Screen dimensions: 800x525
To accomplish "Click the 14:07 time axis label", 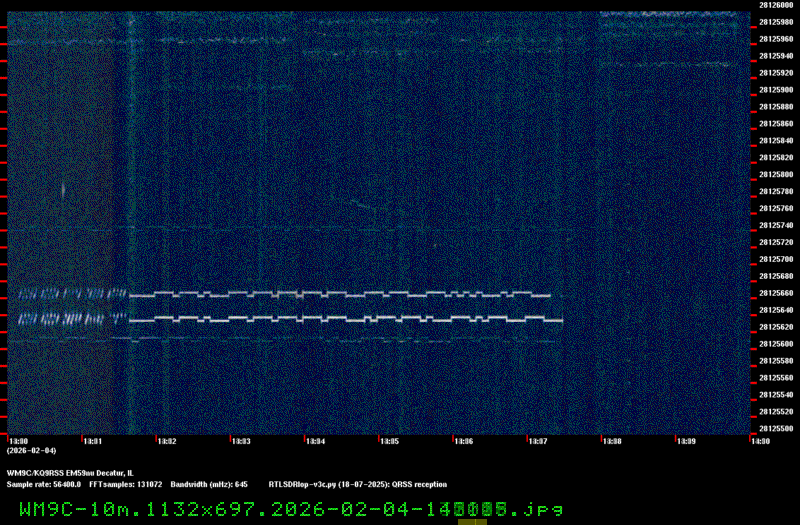I will coord(537,441).
